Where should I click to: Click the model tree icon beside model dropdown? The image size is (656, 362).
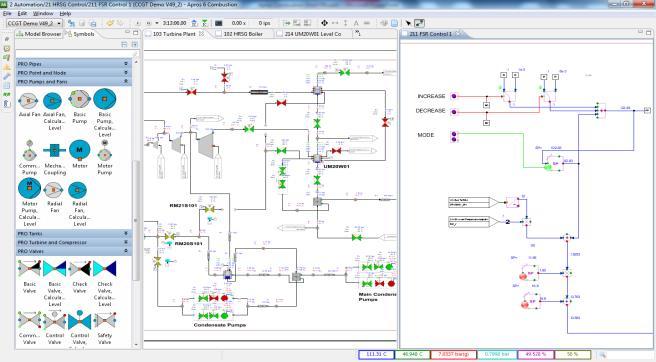[72, 23]
